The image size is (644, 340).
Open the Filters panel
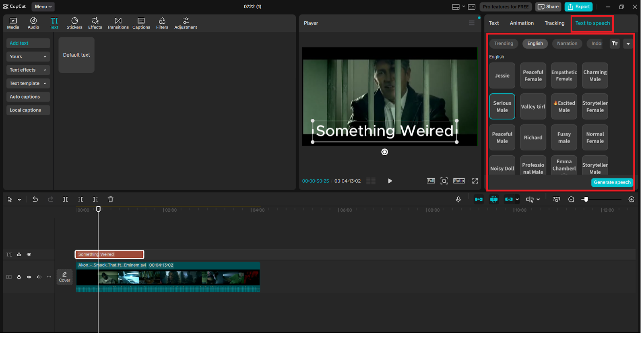162,23
